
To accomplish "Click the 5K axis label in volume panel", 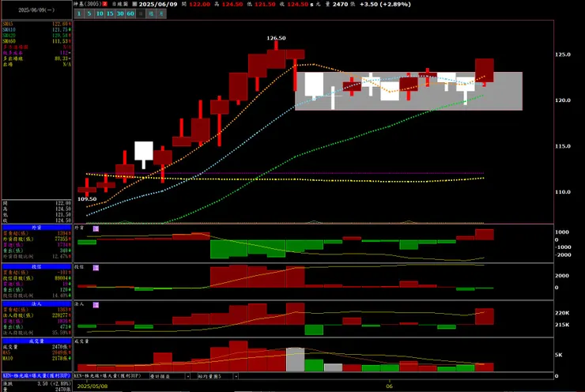I will 558,355.
